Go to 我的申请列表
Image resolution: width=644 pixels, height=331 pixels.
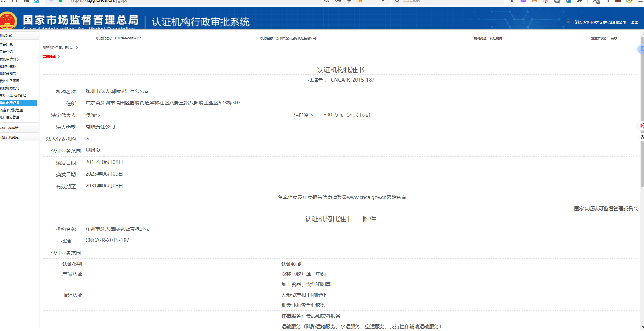(10, 59)
